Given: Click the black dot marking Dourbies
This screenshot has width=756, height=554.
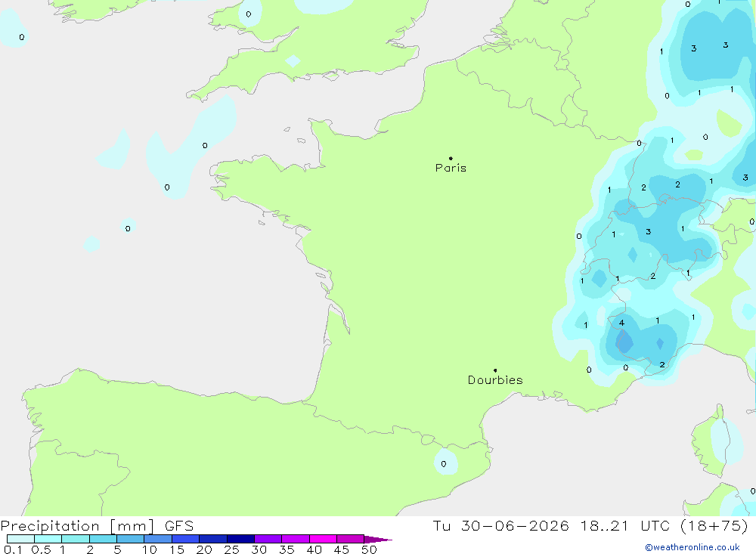Looking at the screenshot, I should pyautogui.click(x=495, y=370).
